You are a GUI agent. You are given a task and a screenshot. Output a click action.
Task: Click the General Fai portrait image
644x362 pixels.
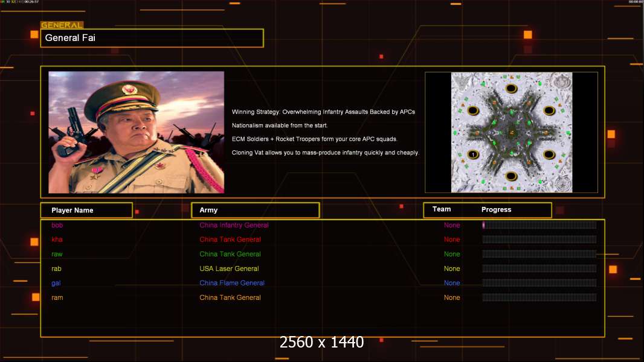pyautogui.click(x=136, y=132)
